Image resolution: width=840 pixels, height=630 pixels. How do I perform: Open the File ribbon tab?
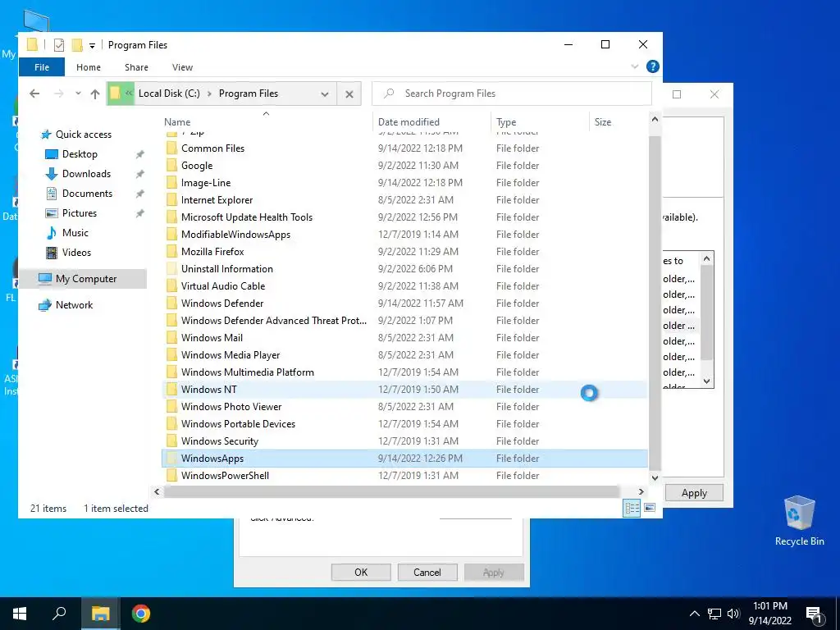point(42,67)
